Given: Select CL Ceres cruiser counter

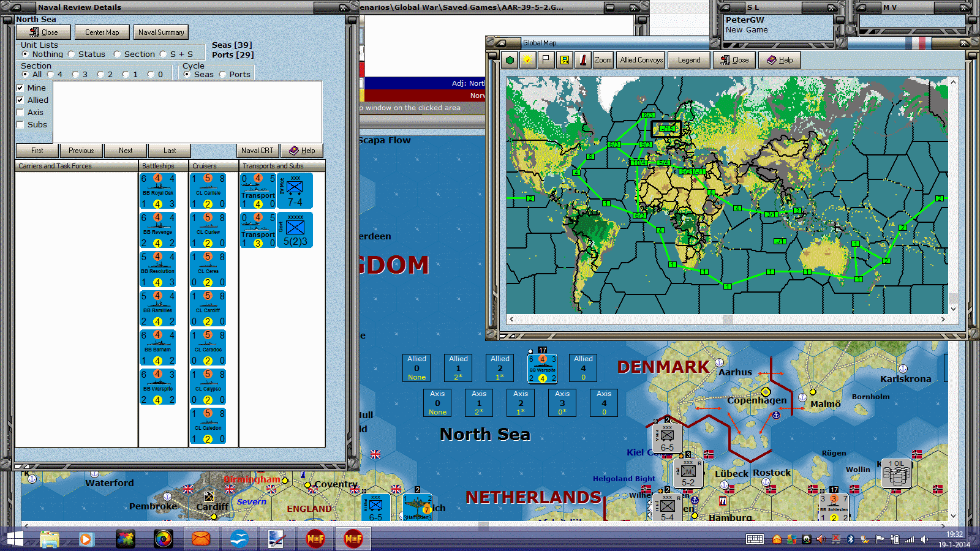Looking at the screenshot, I should pyautogui.click(x=208, y=269).
